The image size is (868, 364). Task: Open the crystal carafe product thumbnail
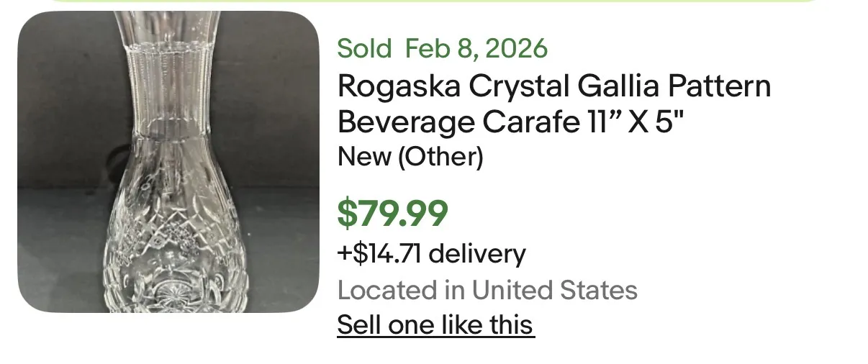point(168,162)
